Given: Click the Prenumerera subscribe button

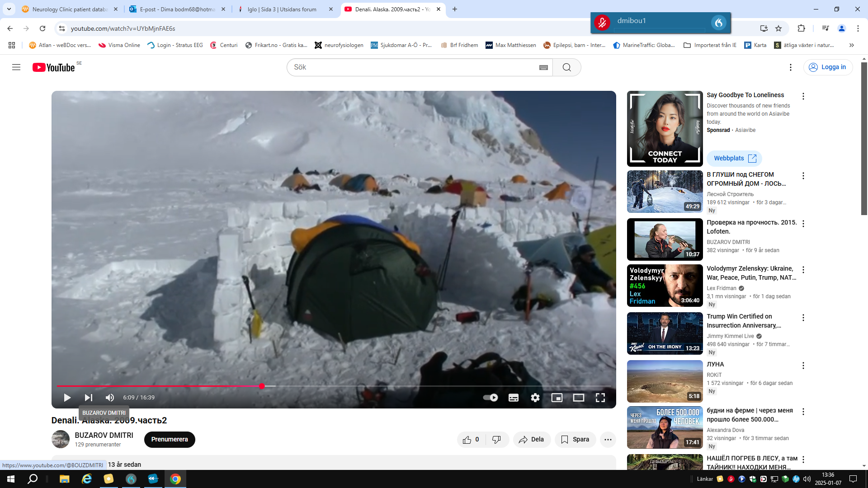Looking at the screenshot, I should (170, 440).
